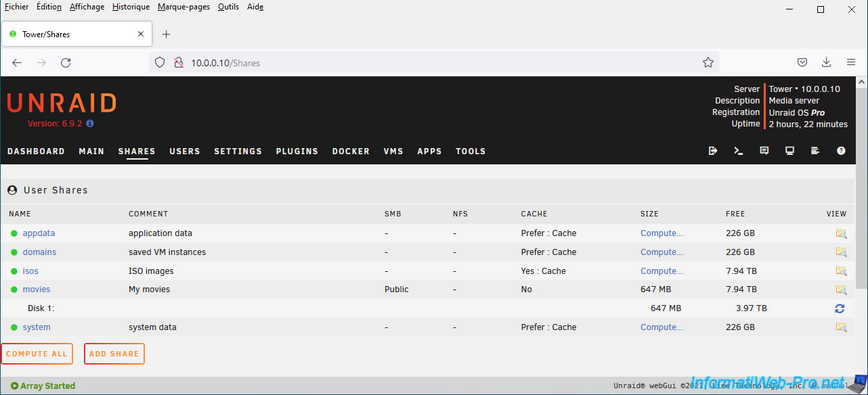
Task: Click the help question mark icon
Action: coord(841,151)
